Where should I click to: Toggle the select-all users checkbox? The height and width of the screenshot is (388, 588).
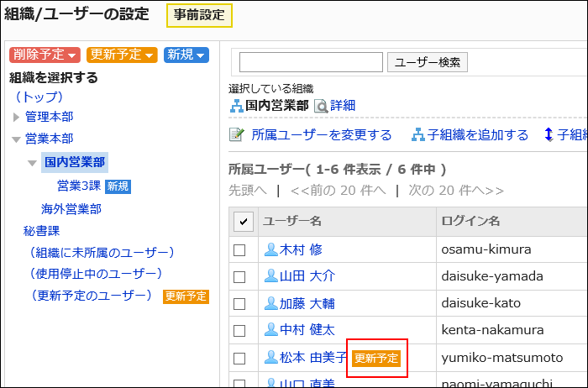(244, 222)
